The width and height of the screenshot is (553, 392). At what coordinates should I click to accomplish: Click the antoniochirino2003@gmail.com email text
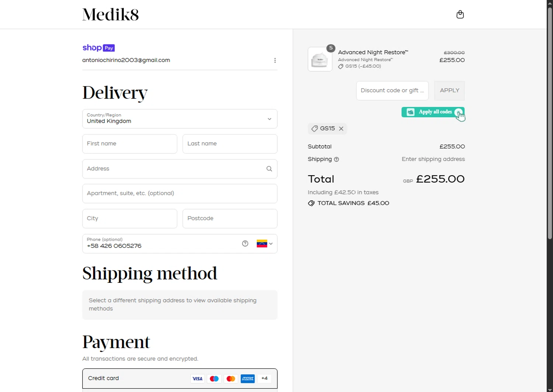pyautogui.click(x=126, y=60)
